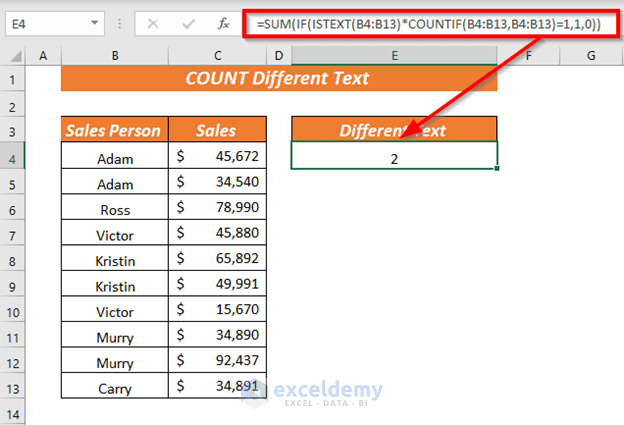Click inside the Name Box showing E4
Image resolution: width=624 pixels, height=425 pixels.
click(x=45, y=22)
